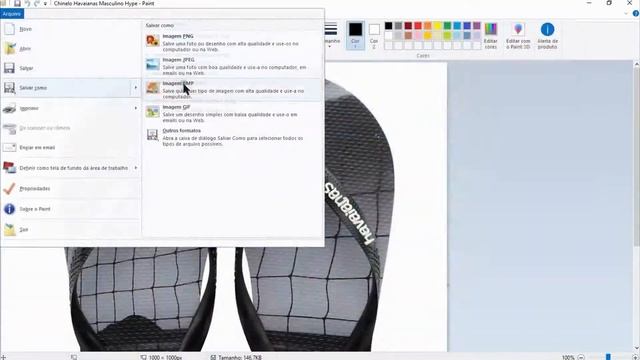Click the Abrir folder icon

point(10,49)
